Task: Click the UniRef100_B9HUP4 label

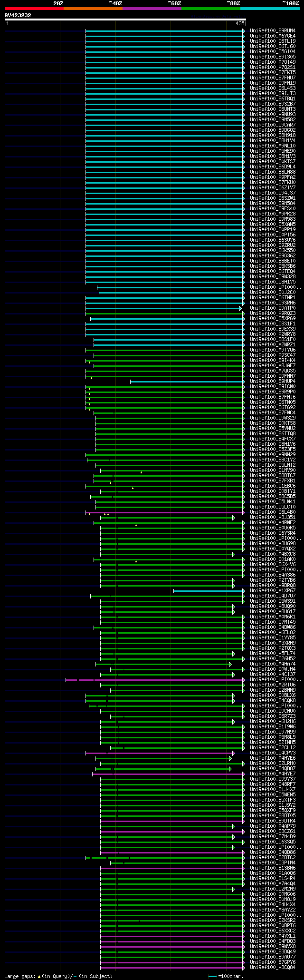Action: [x=273, y=381]
